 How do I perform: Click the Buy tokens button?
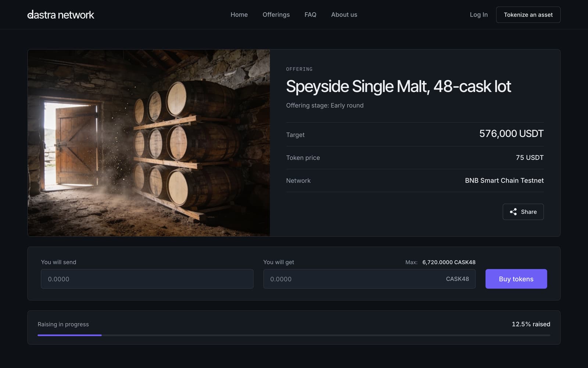click(516, 279)
